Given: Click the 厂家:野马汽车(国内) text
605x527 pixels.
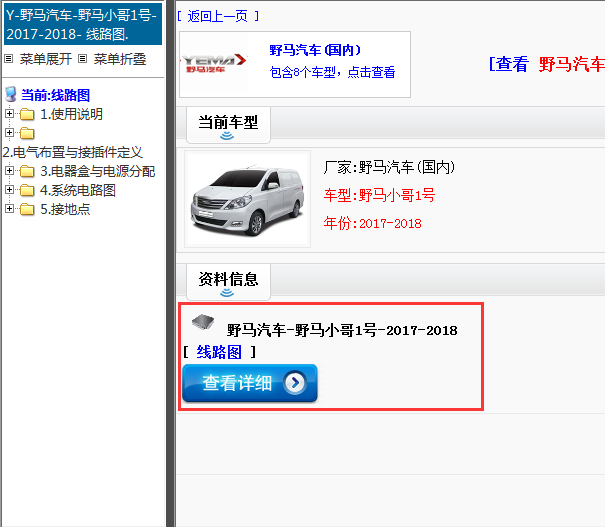Looking at the screenshot, I should click(x=390, y=167).
